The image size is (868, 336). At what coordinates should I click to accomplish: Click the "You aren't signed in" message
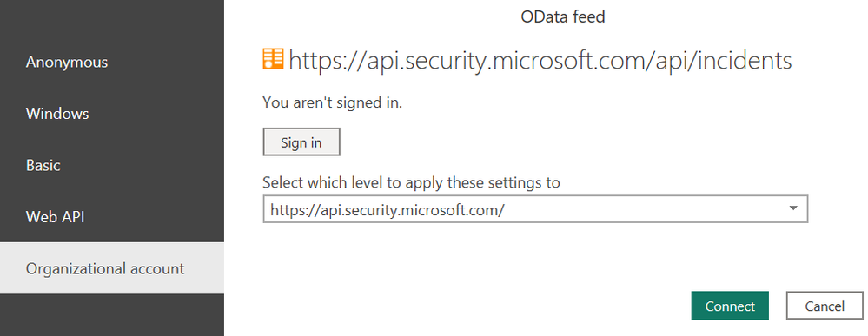point(332,102)
